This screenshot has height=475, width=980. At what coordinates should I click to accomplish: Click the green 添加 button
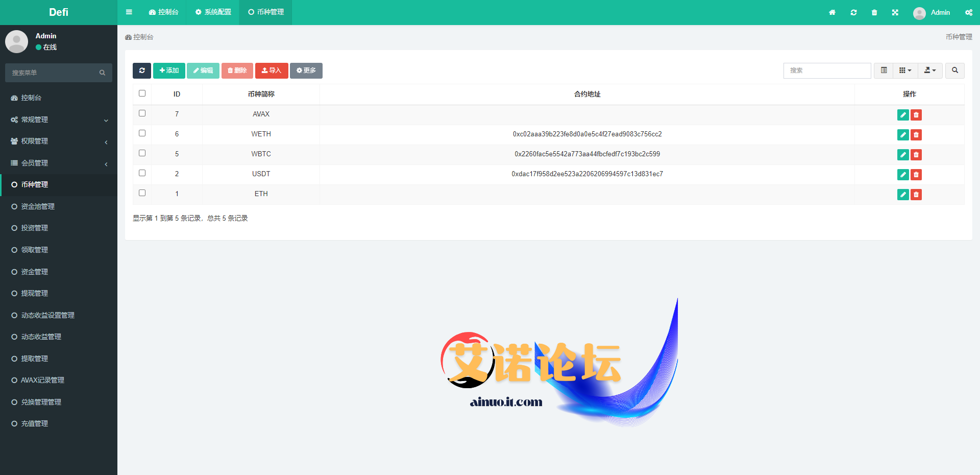169,70
